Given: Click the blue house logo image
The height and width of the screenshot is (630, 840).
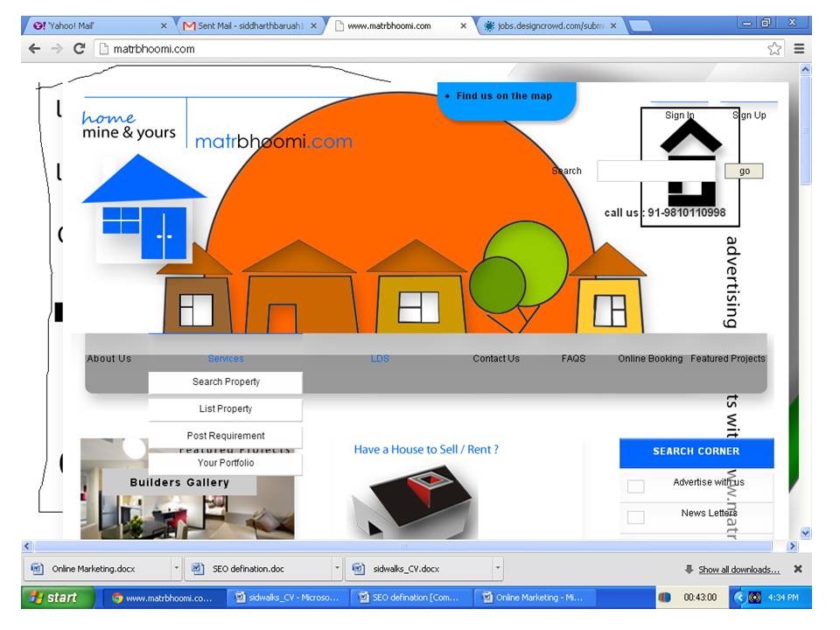Looking at the screenshot, I should tap(143, 208).
